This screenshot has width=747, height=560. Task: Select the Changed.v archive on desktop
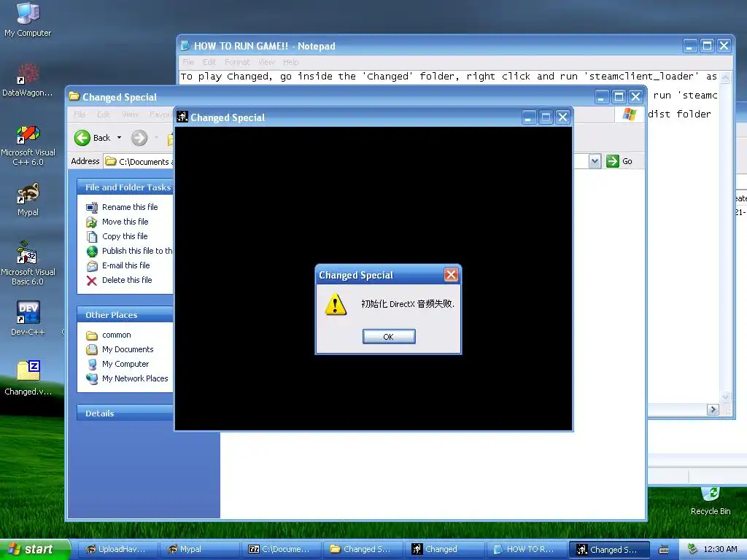click(x=28, y=378)
